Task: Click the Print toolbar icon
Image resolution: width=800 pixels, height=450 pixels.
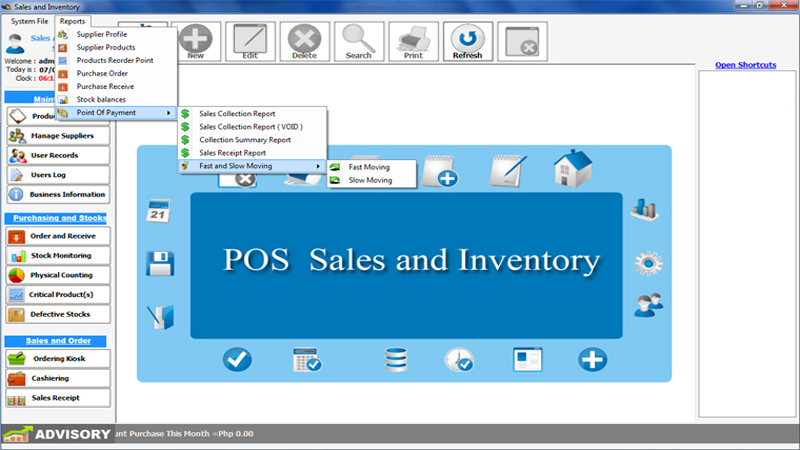Action: pyautogui.click(x=413, y=43)
